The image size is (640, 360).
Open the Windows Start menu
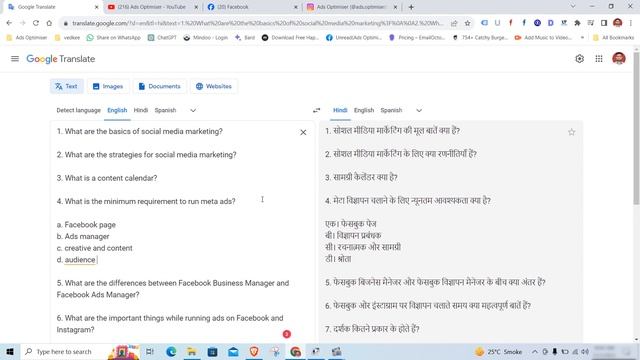coord(9,351)
